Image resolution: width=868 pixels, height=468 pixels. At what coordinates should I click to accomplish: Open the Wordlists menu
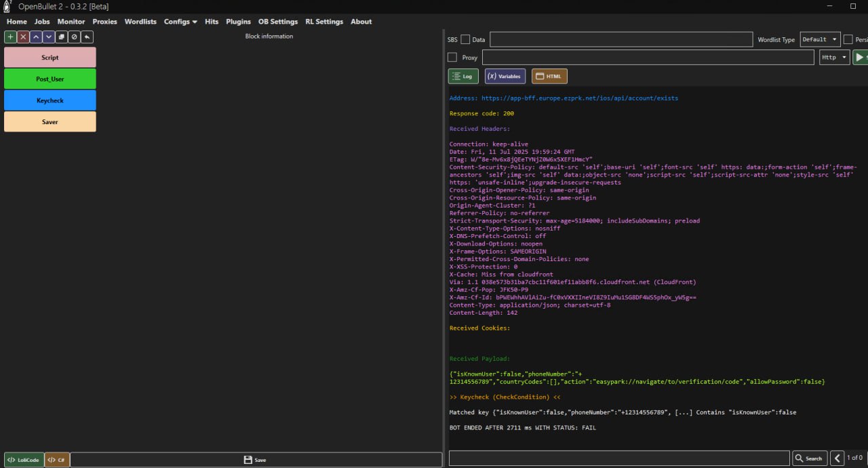tap(140, 22)
